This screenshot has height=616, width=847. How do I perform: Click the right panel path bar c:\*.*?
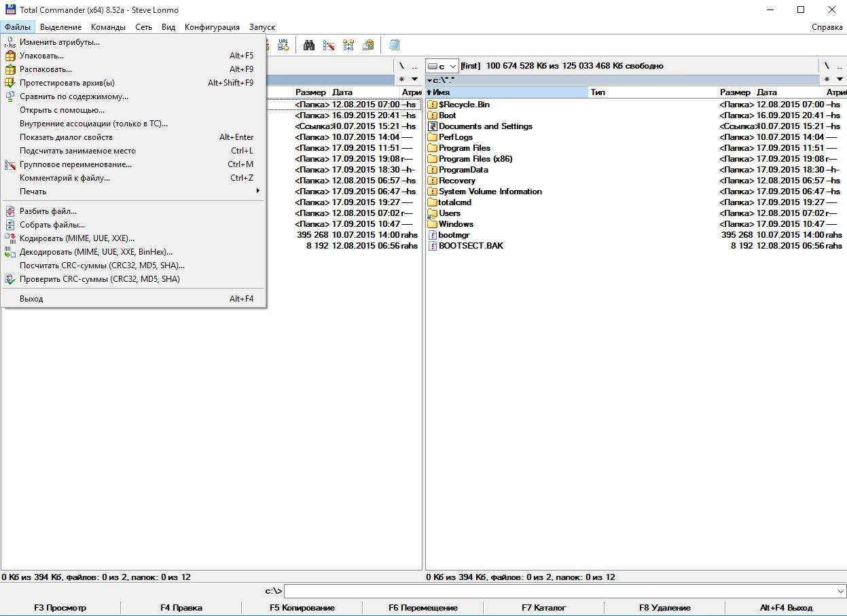622,80
